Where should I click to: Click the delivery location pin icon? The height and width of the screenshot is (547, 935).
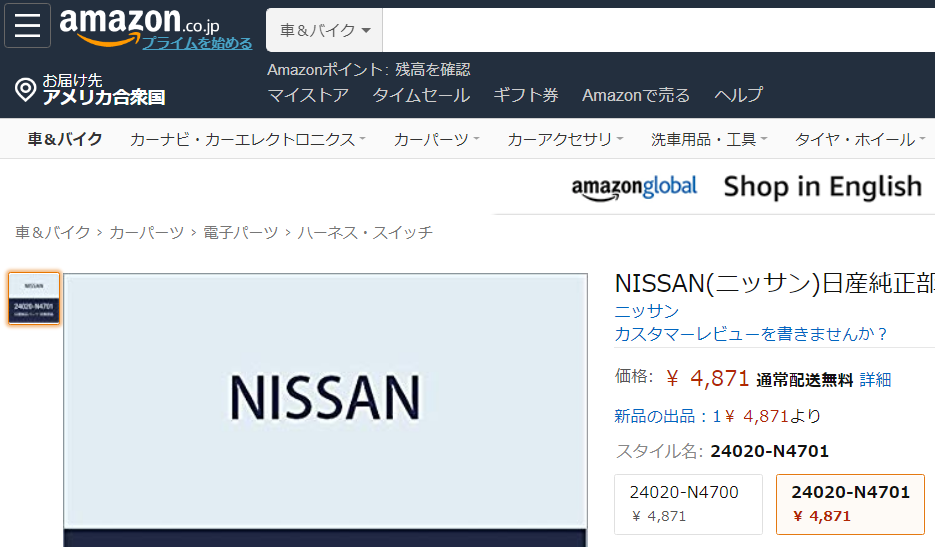[26, 89]
